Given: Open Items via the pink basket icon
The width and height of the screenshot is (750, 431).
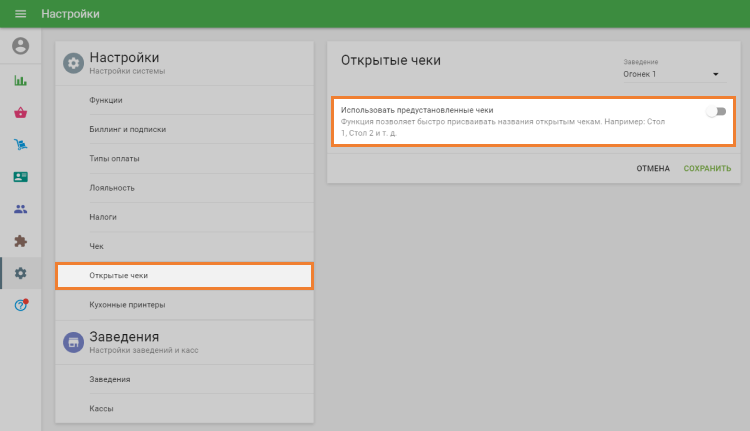Looking at the screenshot, I should 20,112.
